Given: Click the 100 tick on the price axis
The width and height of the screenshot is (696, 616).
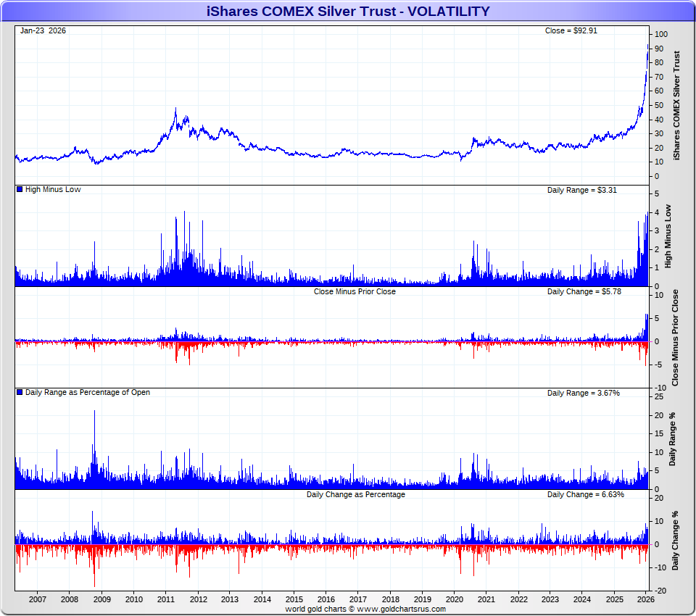Looking at the screenshot, I should tap(660, 35).
